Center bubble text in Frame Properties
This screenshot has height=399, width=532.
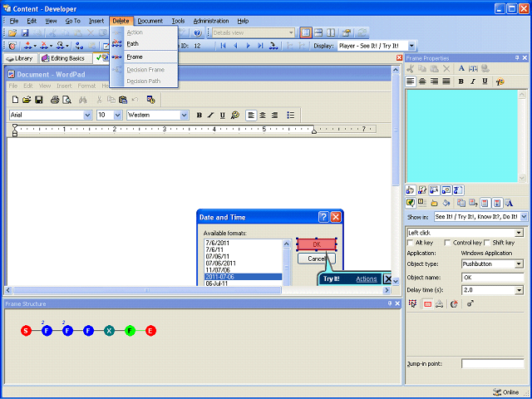(422, 81)
